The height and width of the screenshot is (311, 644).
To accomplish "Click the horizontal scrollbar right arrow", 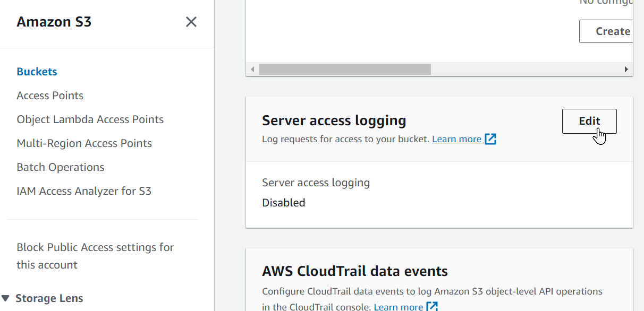I will pyautogui.click(x=626, y=70).
